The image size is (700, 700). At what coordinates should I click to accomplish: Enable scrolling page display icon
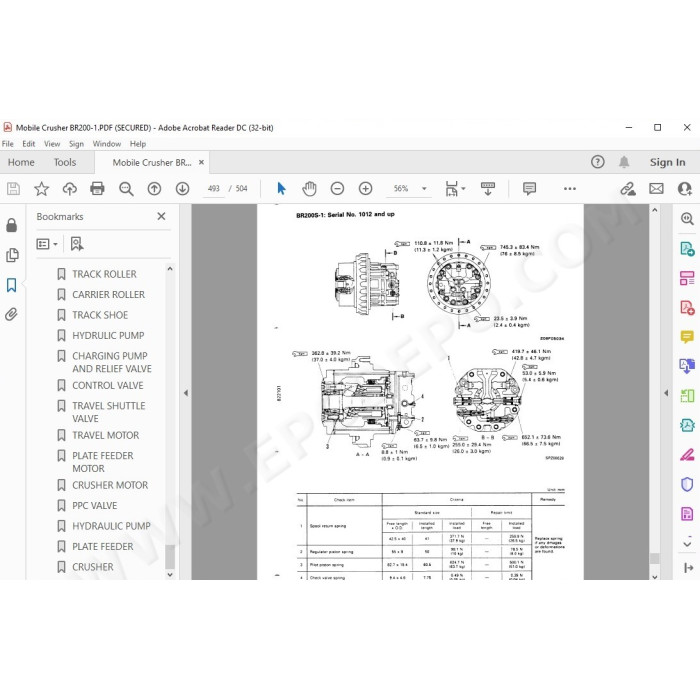click(x=488, y=189)
